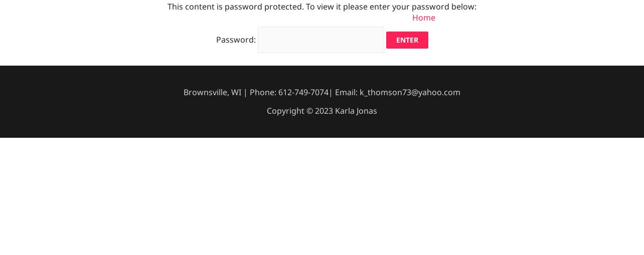Click the Copyright 2023 Karla Jonas text
Image resolution: width=644 pixels, height=255 pixels.
click(322, 111)
